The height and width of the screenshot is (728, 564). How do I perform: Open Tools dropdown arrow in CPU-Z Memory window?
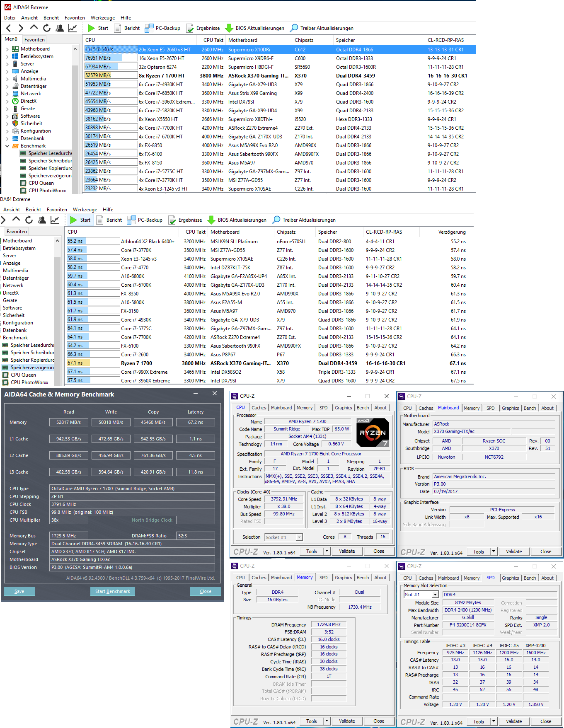[x=327, y=721]
